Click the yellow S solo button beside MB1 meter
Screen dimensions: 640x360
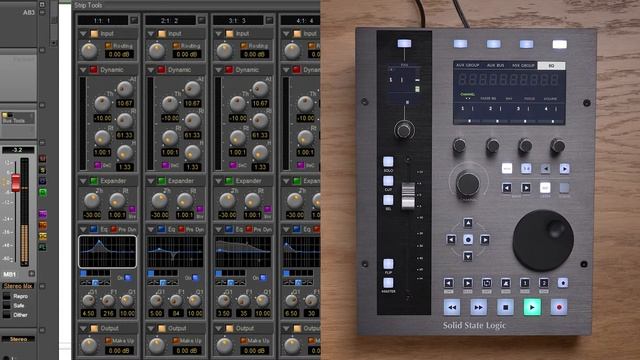coord(43,170)
